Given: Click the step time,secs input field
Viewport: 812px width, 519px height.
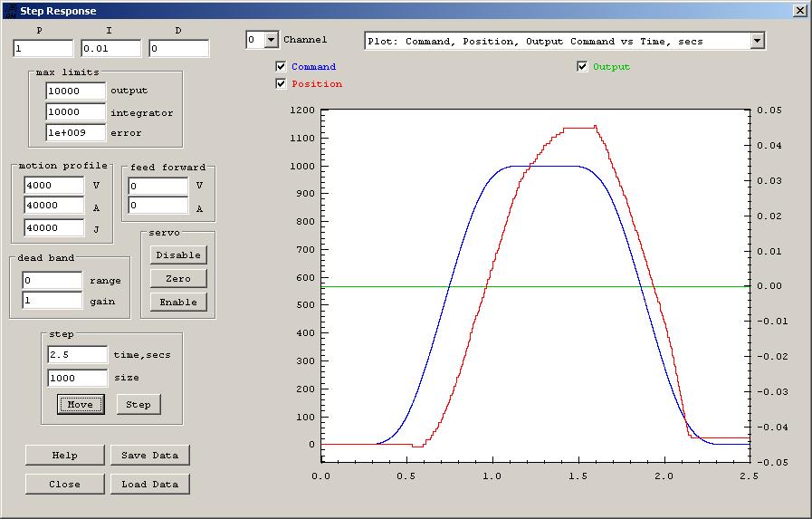Looking at the screenshot, I should [x=77, y=355].
